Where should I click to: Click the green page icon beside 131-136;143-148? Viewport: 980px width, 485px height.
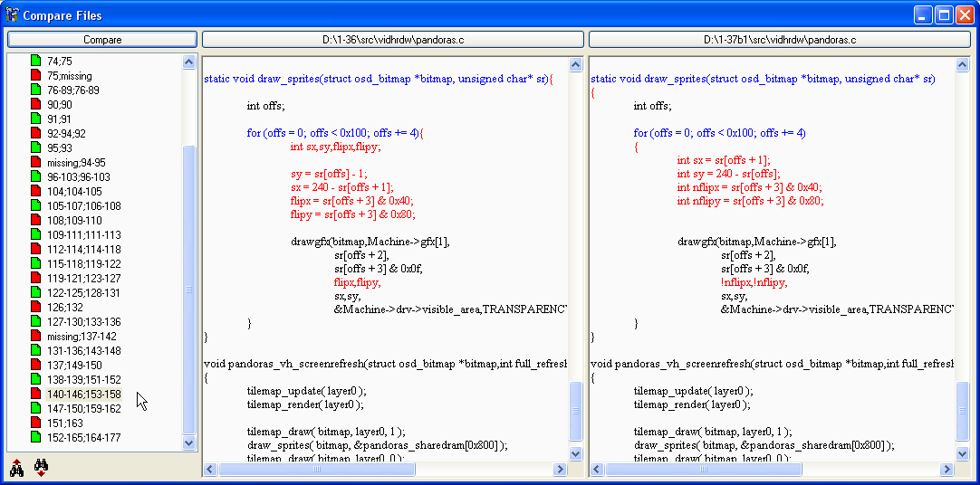click(x=35, y=351)
